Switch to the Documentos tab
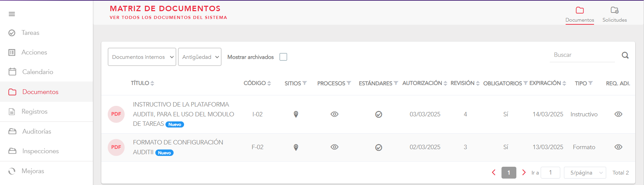Viewport: 644px width, 185px height. pyautogui.click(x=579, y=15)
